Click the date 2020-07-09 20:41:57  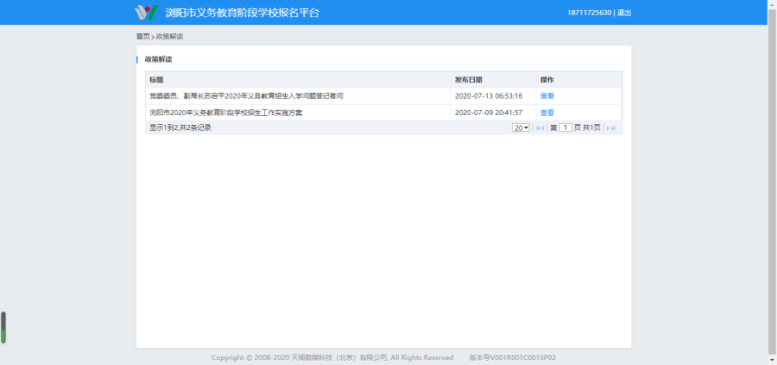489,113
